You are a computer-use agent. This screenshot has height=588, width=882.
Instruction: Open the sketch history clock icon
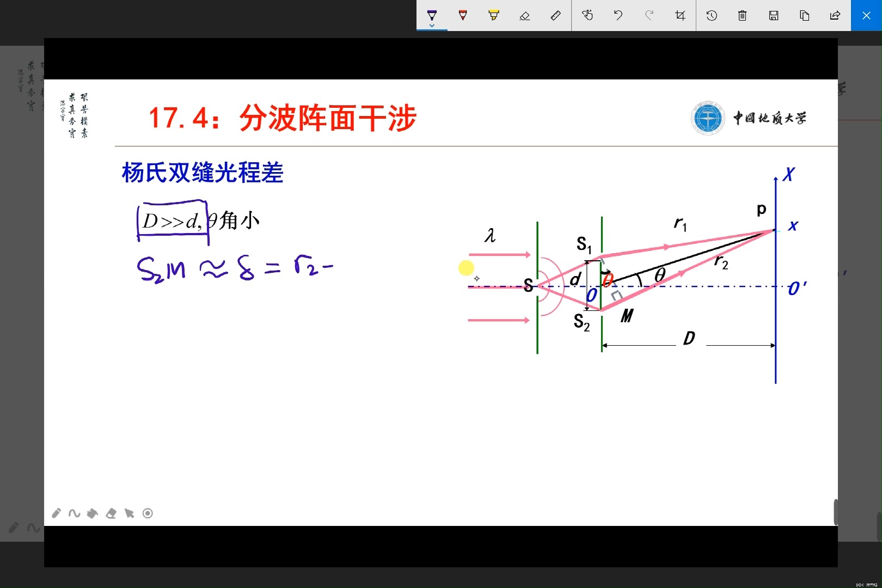712,15
